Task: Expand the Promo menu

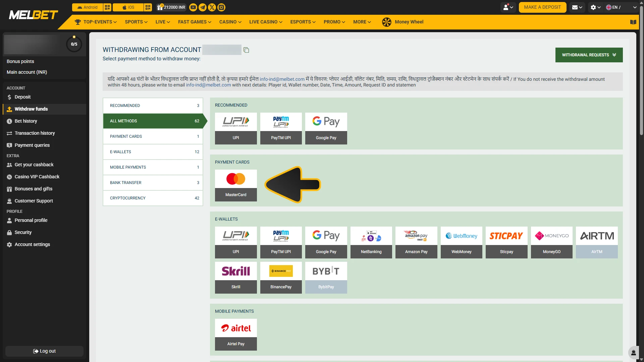Action: pyautogui.click(x=334, y=22)
